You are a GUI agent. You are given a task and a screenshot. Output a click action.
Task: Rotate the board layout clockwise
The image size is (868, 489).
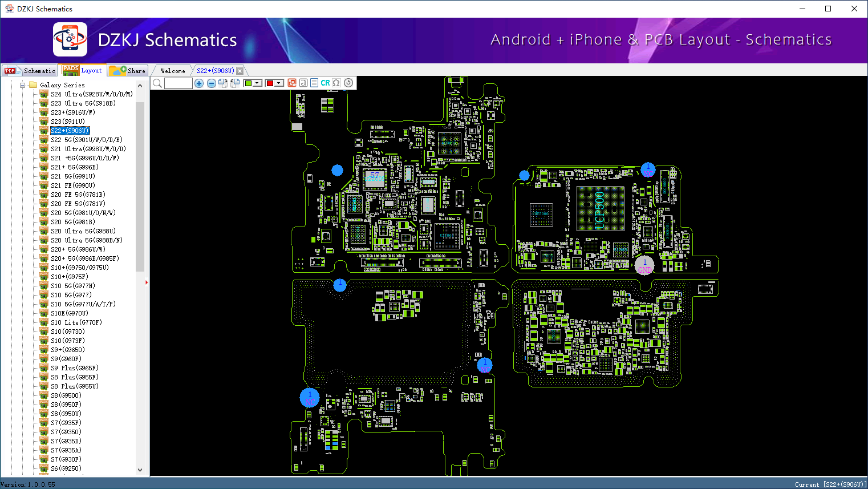(x=223, y=83)
